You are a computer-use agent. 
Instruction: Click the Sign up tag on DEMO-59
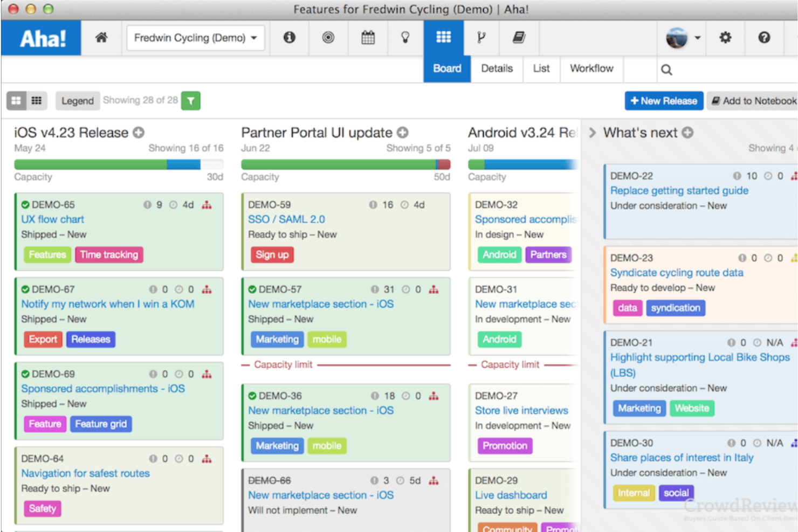point(272,254)
